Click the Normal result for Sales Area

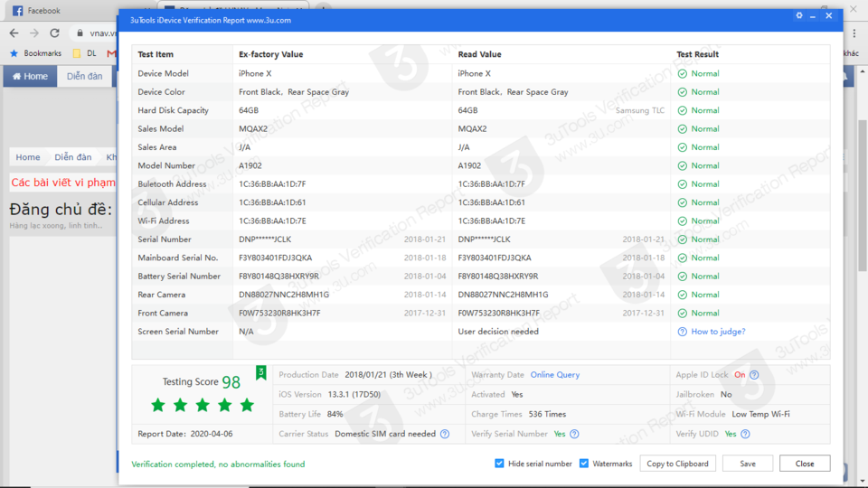click(x=704, y=147)
